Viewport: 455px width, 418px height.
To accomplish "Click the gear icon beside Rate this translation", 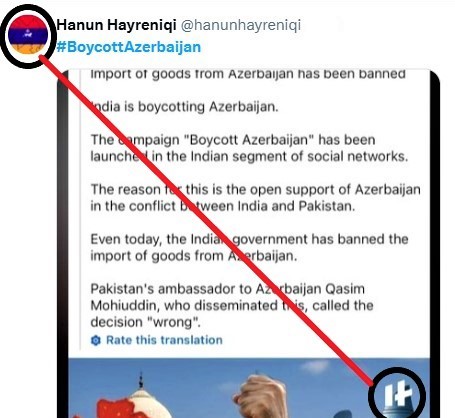I will pos(96,340).
